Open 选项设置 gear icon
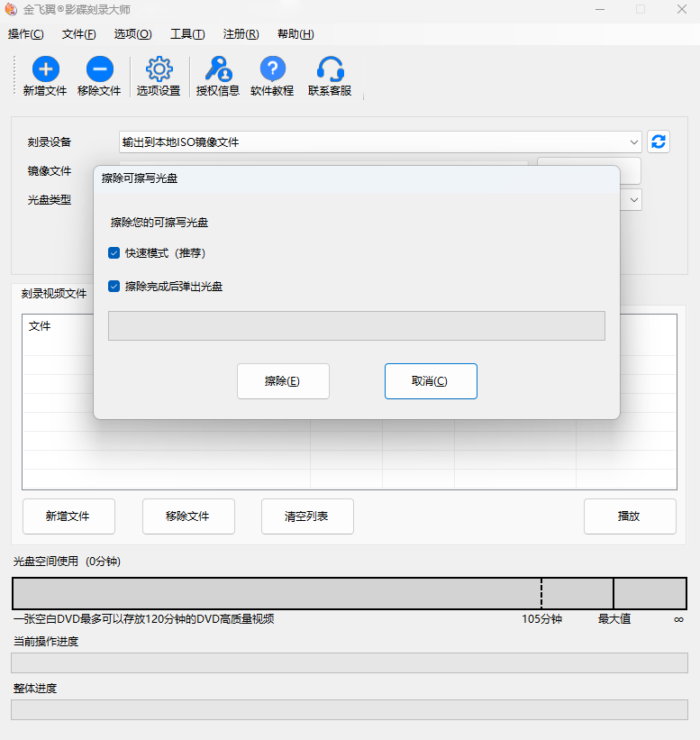This screenshot has height=740, width=700. (x=159, y=69)
